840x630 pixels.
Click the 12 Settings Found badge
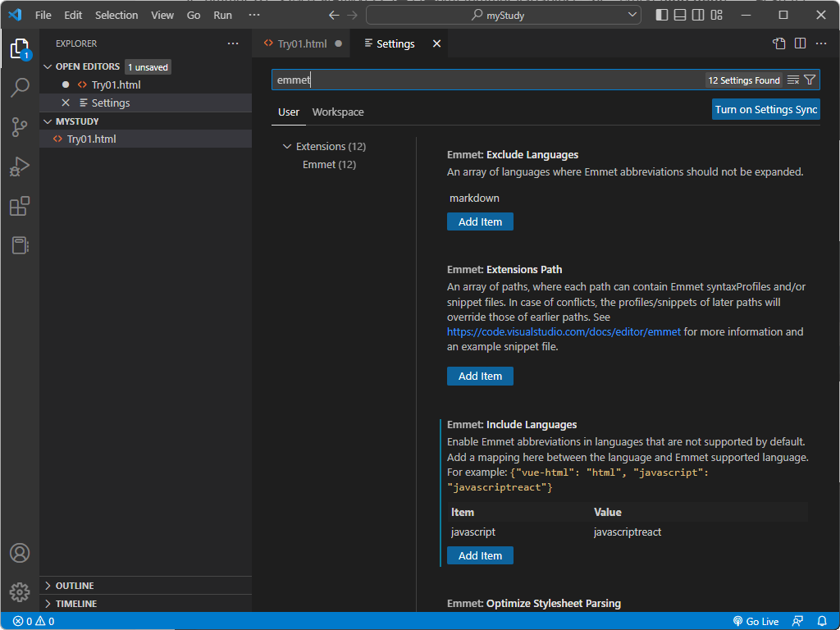click(743, 80)
